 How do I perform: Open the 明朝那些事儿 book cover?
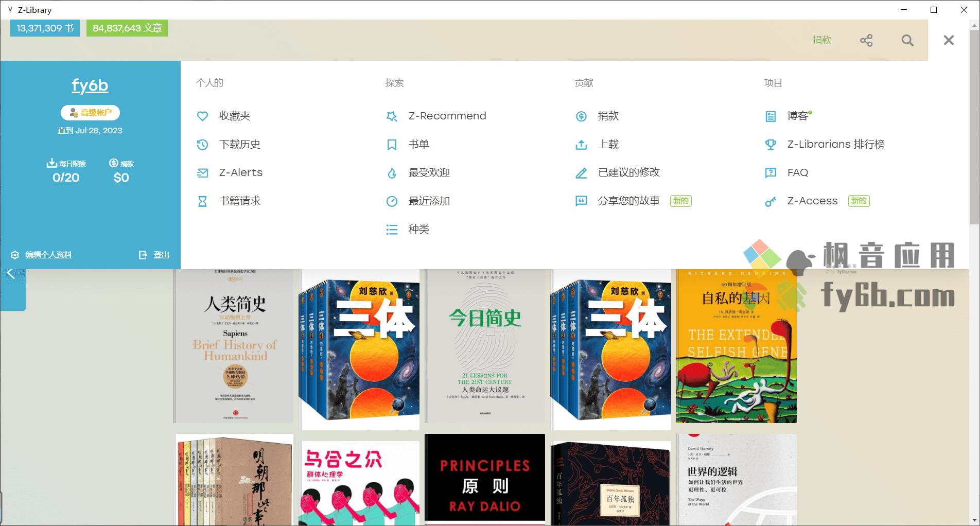click(234, 480)
